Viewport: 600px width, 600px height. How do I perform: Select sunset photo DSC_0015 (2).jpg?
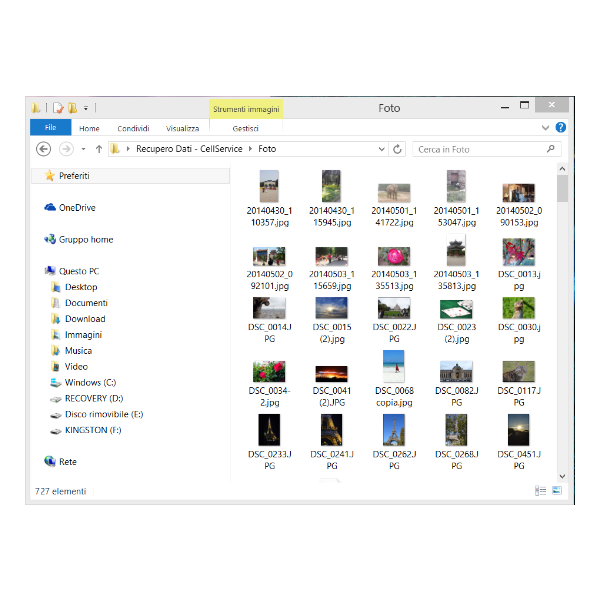click(332, 321)
